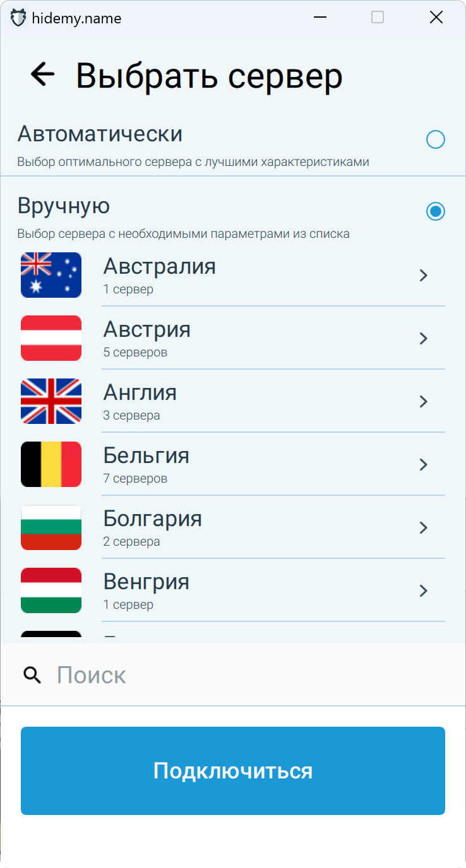Expand the Австралия server list chevron
Viewport: 466px width, 868px height.
424,275
